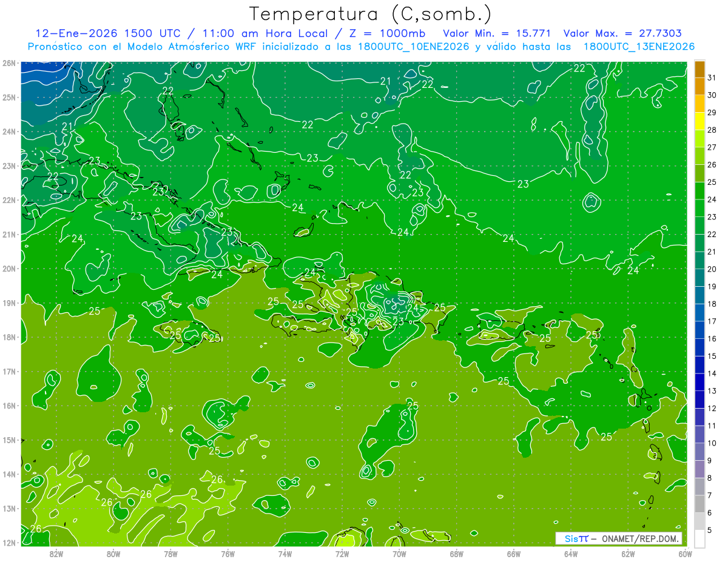This screenshot has width=728, height=562.
Task: Click the 19N latitude axis label
Action: coord(9,303)
